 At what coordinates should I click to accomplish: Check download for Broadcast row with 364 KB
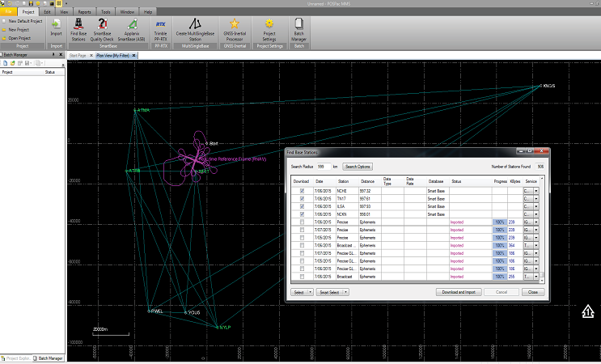[x=302, y=246]
